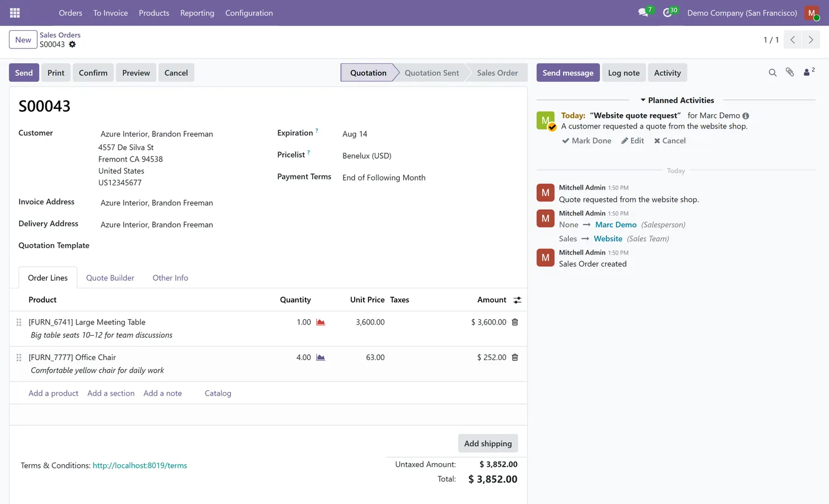Go to next record arrow
This screenshot has width=829, height=504.
[811, 40]
